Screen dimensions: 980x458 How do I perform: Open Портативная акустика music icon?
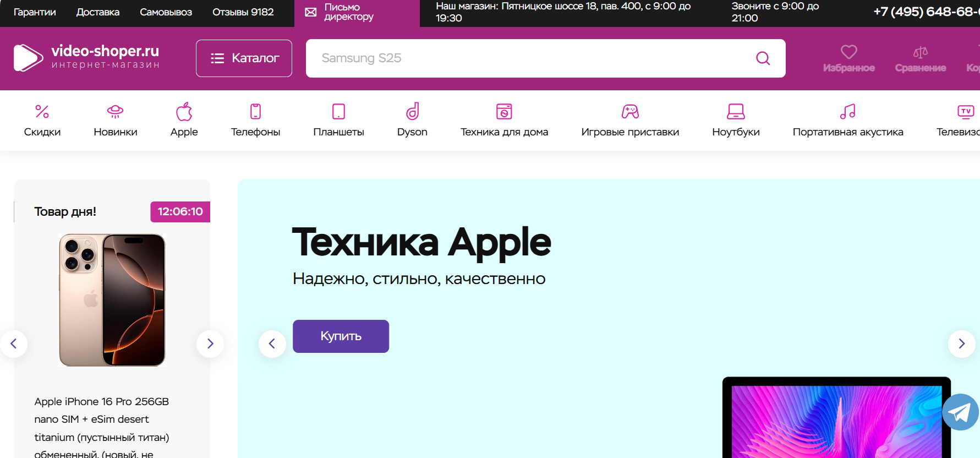[x=847, y=112]
